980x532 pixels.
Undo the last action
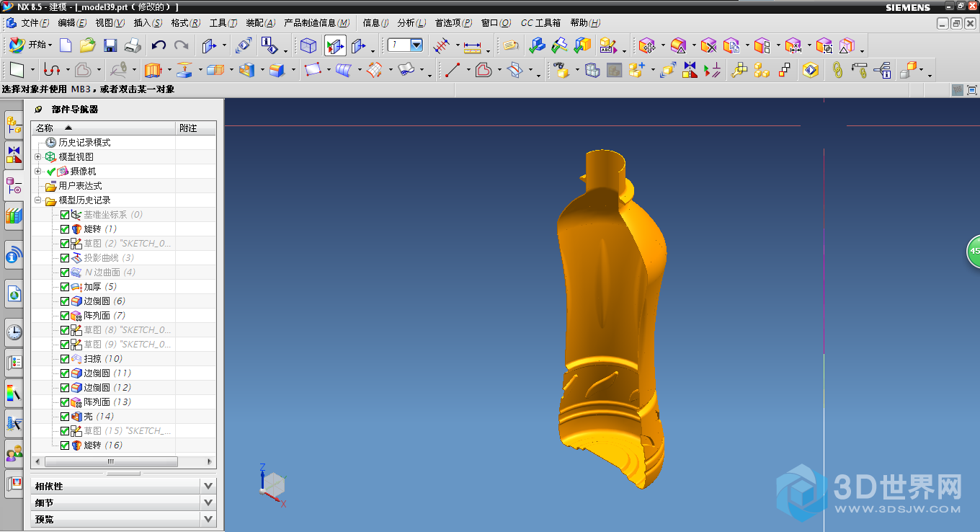(x=159, y=45)
